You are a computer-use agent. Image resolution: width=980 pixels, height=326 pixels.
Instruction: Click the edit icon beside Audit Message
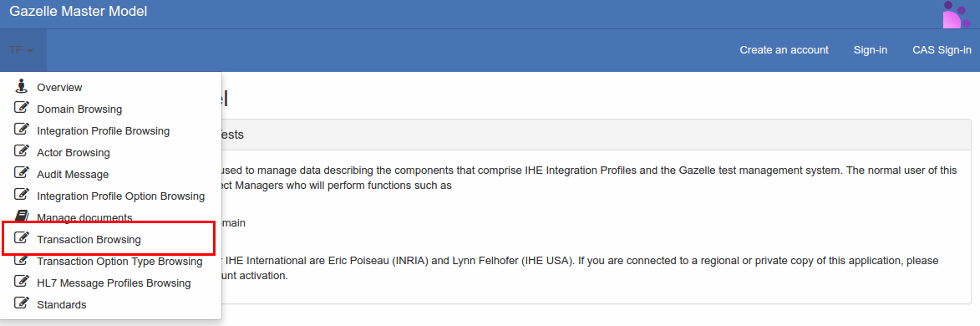(x=22, y=173)
